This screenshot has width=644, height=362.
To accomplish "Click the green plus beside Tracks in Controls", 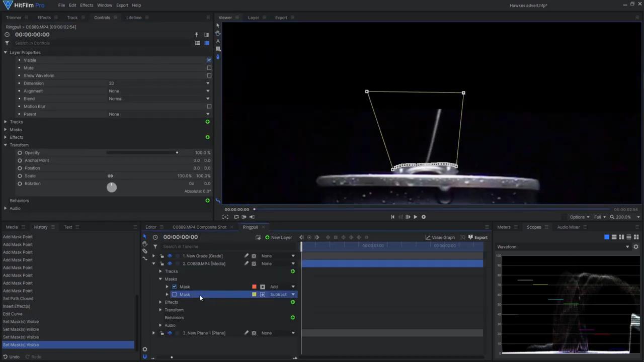I will click(x=207, y=122).
